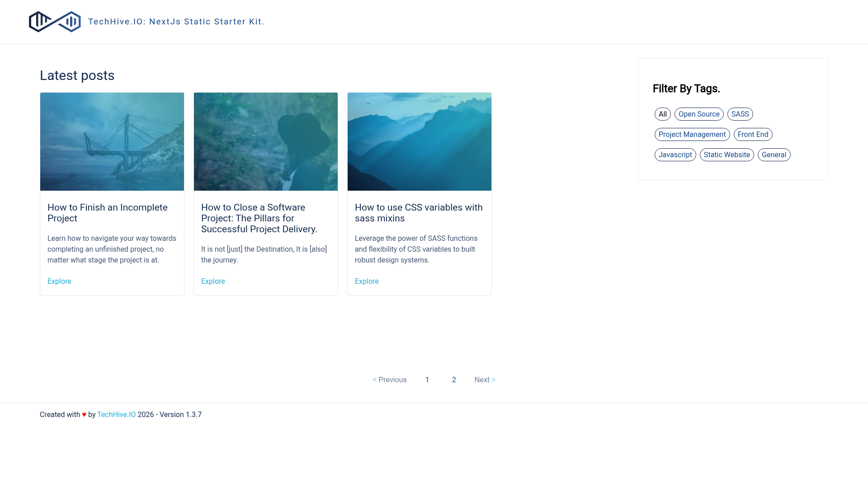Click the 'Version 1.3.7' footer text
Screen dimensions: 868x488
[180, 415]
